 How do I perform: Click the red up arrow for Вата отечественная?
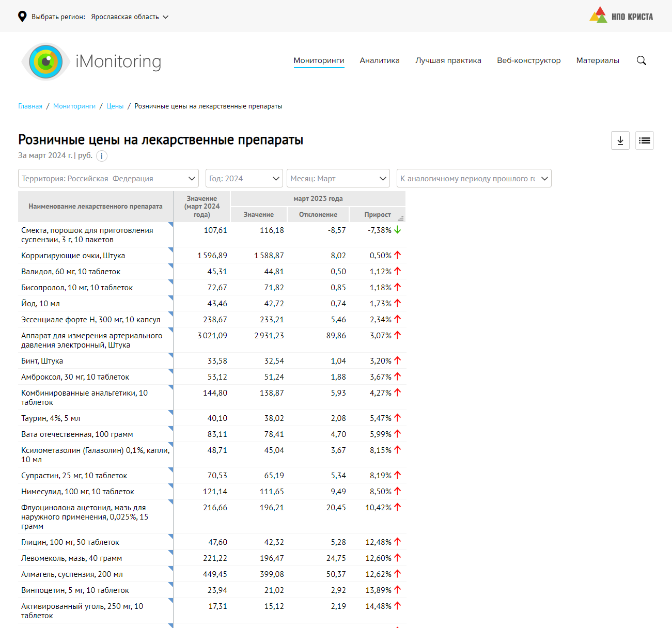[x=398, y=434]
